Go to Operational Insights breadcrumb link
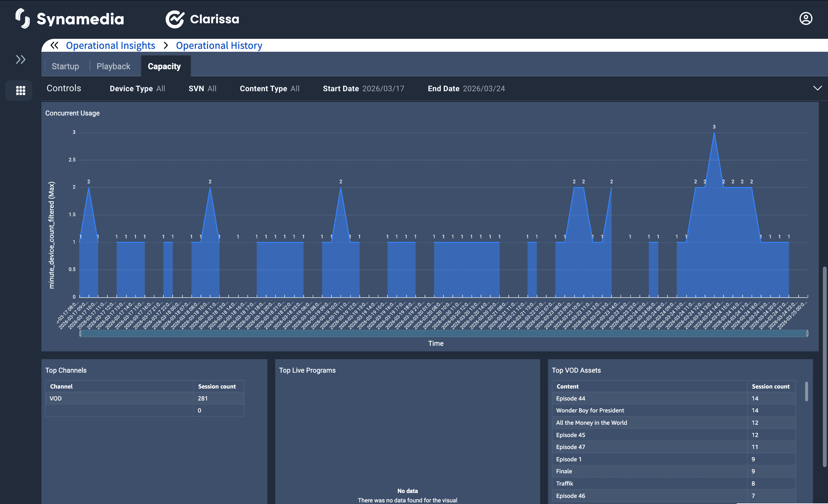Viewport: 828px width, 504px height. [x=110, y=45]
